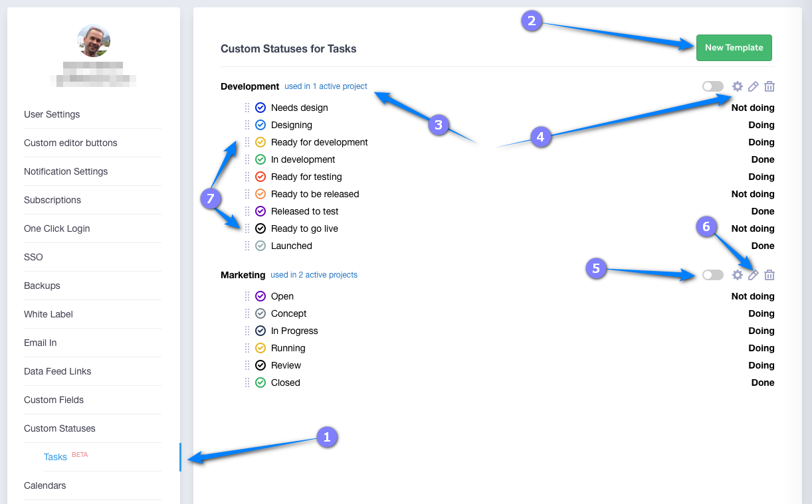Click drag handle next to Ready to go live
The width and height of the screenshot is (812, 504).
[247, 228]
